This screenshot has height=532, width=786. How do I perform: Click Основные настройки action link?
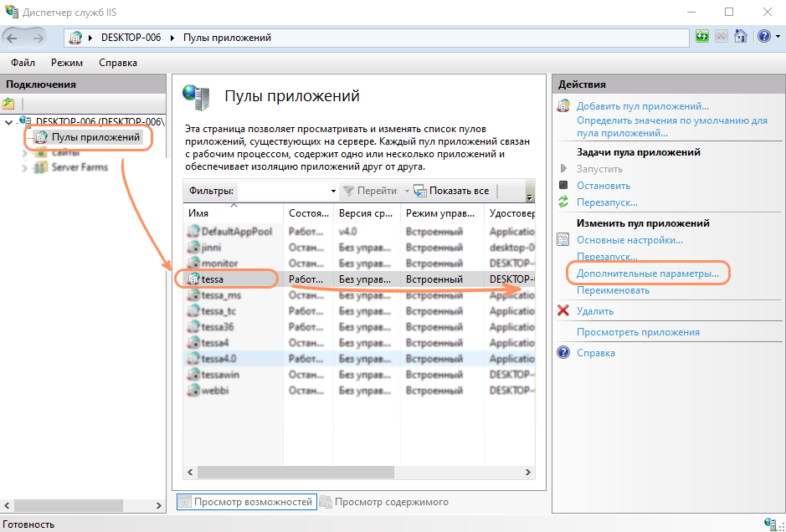[x=629, y=240]
